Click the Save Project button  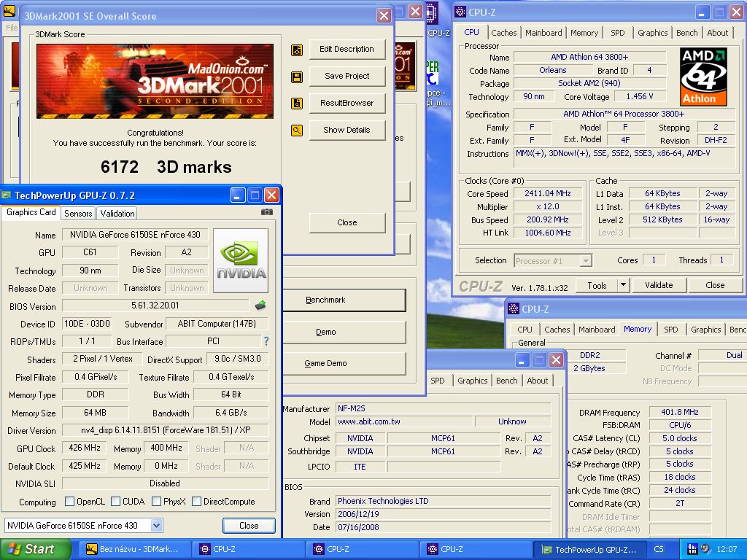347,76
